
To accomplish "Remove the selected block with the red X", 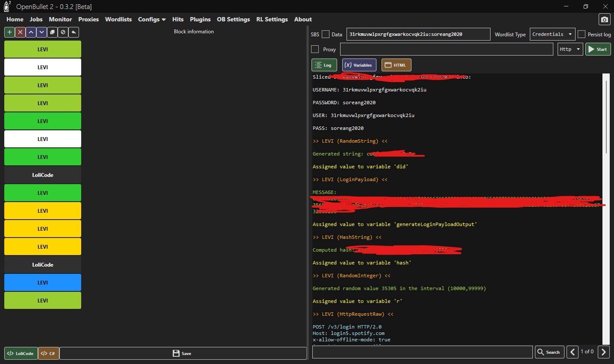I will tap(20, 32).
